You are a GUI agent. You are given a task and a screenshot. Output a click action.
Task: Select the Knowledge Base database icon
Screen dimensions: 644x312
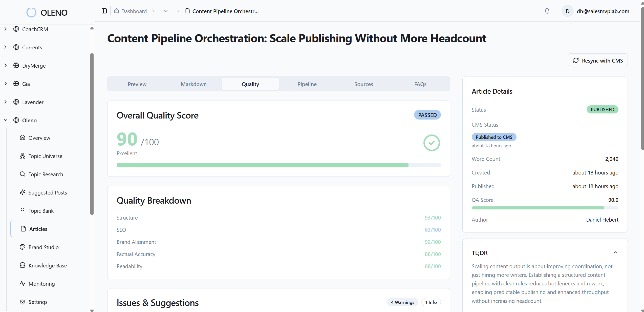coord(22,265)
